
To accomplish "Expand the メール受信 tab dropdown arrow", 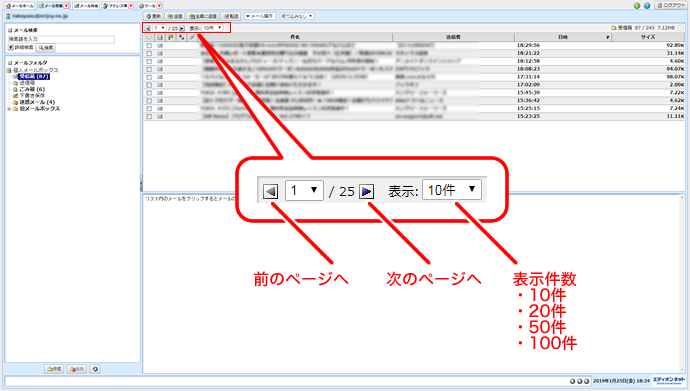I will [x=66, y=6].
